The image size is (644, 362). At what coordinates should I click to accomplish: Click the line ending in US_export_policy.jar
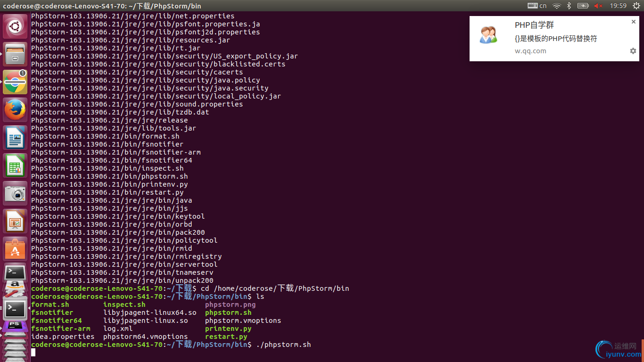click(x=165, y=56)
